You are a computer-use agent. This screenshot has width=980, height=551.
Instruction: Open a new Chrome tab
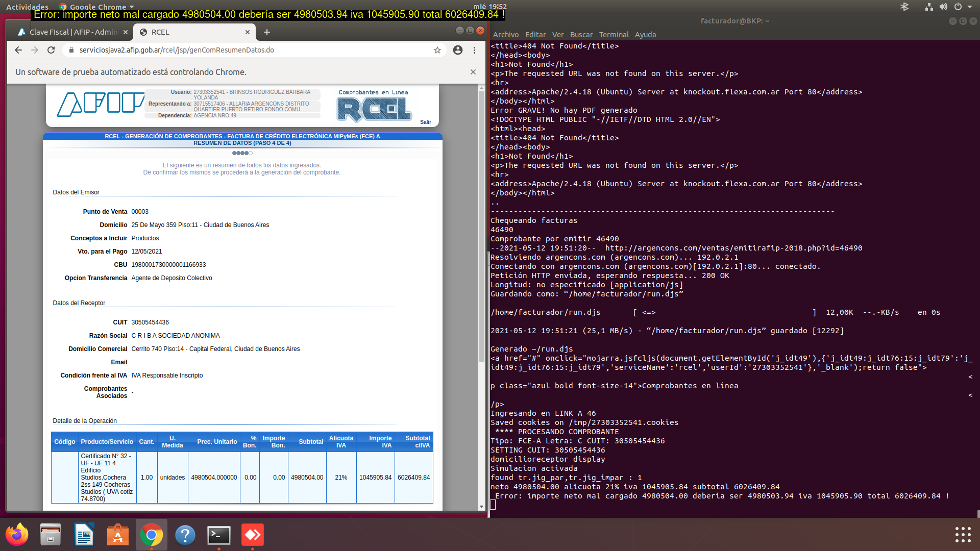(x=266, y=32)
